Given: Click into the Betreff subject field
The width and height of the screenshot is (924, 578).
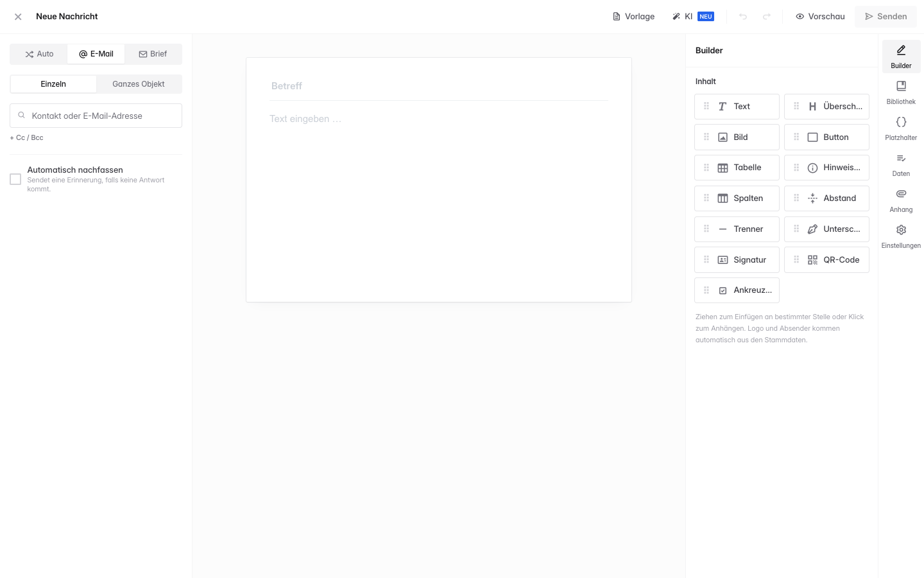Looking at the screenshot, I should tap(439, 86).
